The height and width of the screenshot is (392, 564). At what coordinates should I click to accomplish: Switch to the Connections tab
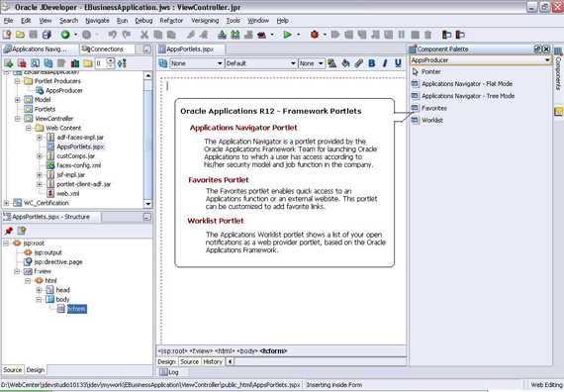pyautogui.click(x=107, y=49)
